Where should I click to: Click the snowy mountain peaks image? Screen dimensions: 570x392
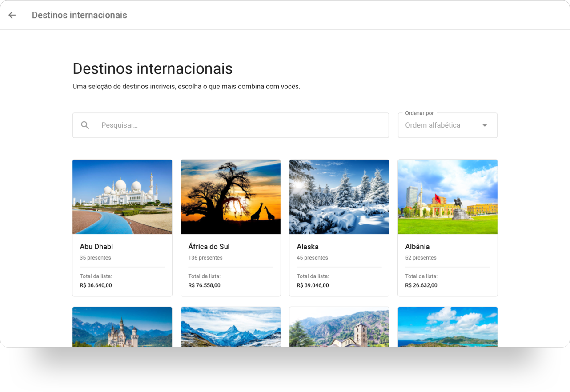coord(231,327)
